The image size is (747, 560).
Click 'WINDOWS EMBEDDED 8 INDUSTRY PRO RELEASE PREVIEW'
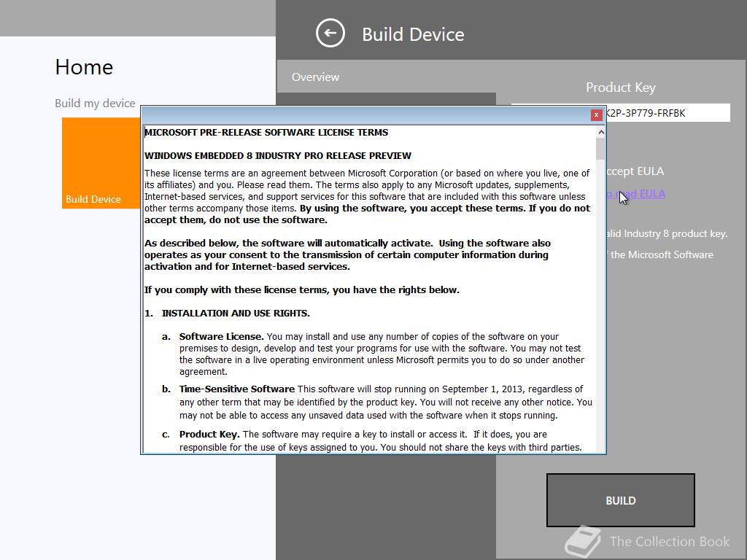pos(278,156)
